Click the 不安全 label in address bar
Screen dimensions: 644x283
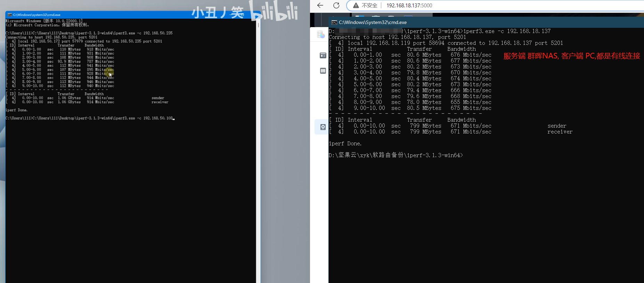tap(369, 6)
